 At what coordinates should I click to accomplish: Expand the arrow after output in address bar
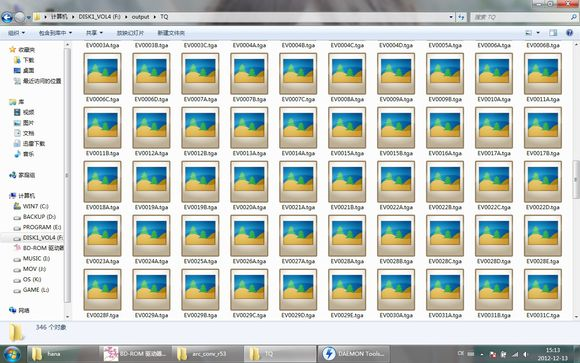click(x=155, y=17)
